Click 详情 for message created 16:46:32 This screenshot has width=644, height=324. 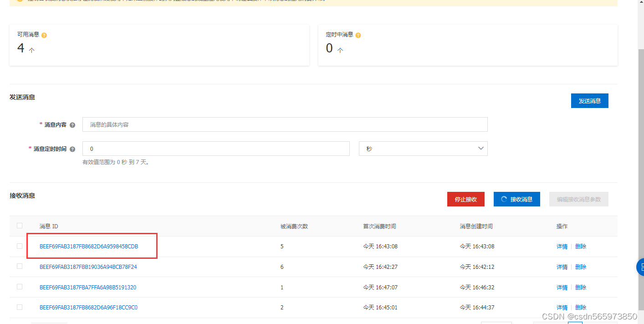562,288
